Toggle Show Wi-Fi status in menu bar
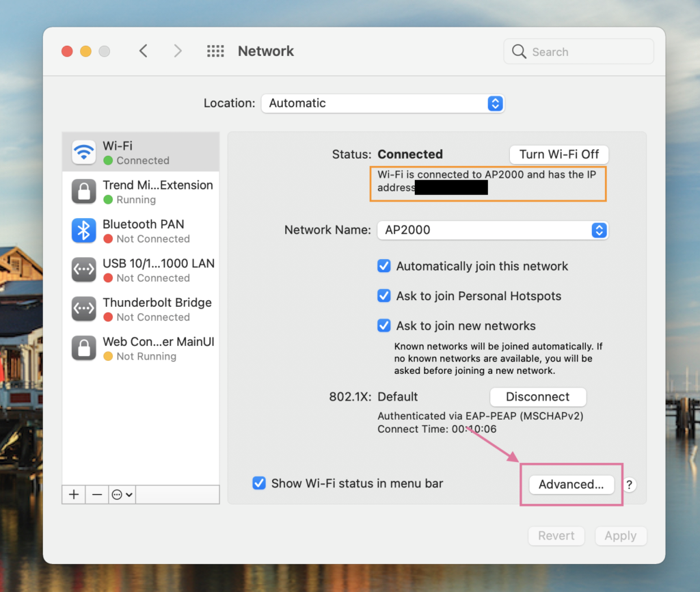Viewport: 700px width, 592px height. 259,483
